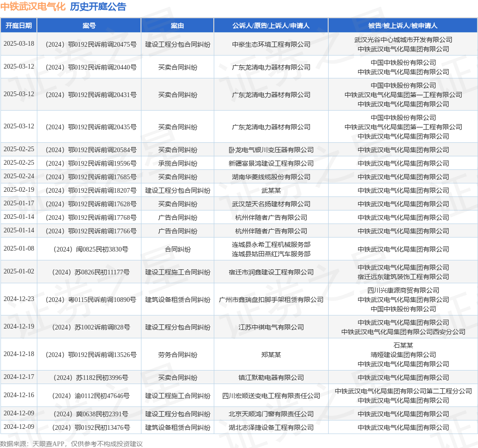This screenshot has width=478, height=448.
Task: Select case number 粤0115民诉前调10890号
Action: click(91, 300)
